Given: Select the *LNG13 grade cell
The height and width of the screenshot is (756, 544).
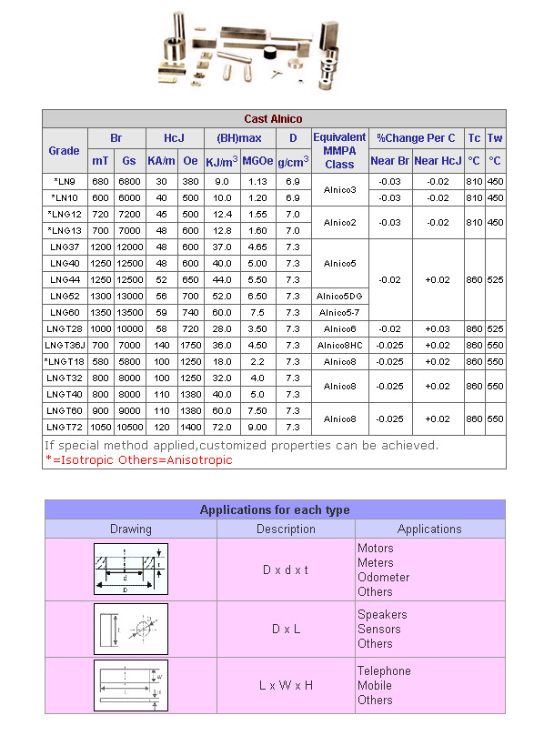Looking at the screenshot, I should 65,230.
